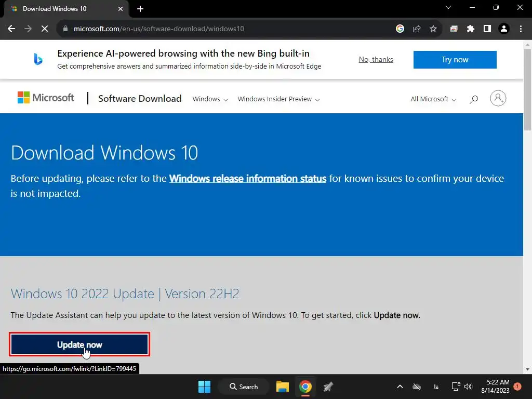
Task: Open the Extensions puzzle icon
Action: pos(471,29)
